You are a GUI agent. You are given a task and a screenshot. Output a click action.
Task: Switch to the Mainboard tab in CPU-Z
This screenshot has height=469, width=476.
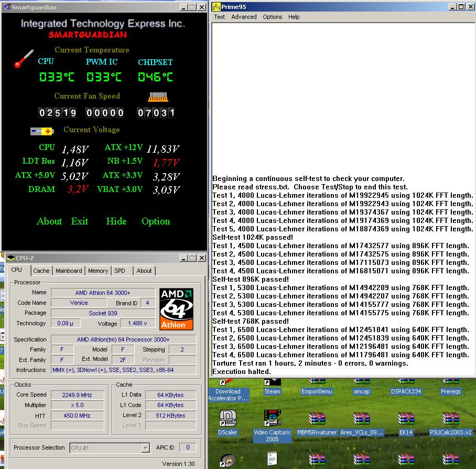69,271
